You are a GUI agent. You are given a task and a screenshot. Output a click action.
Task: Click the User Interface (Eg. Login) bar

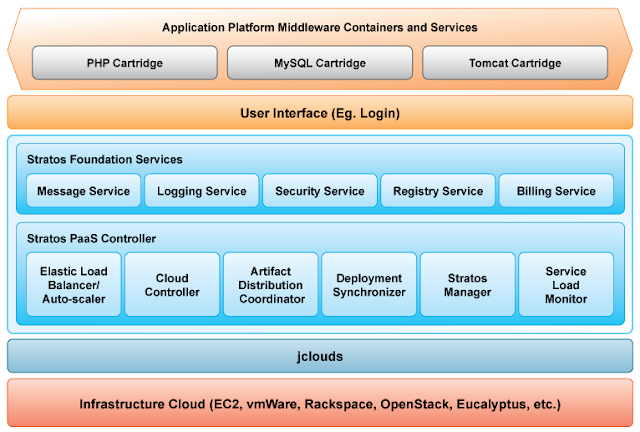(320, 113)
